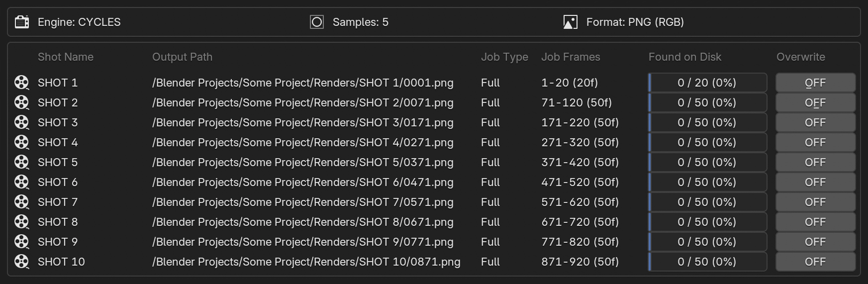Toggle Overwrite OFF button for SHOT 2

click(x=815, y=102)
